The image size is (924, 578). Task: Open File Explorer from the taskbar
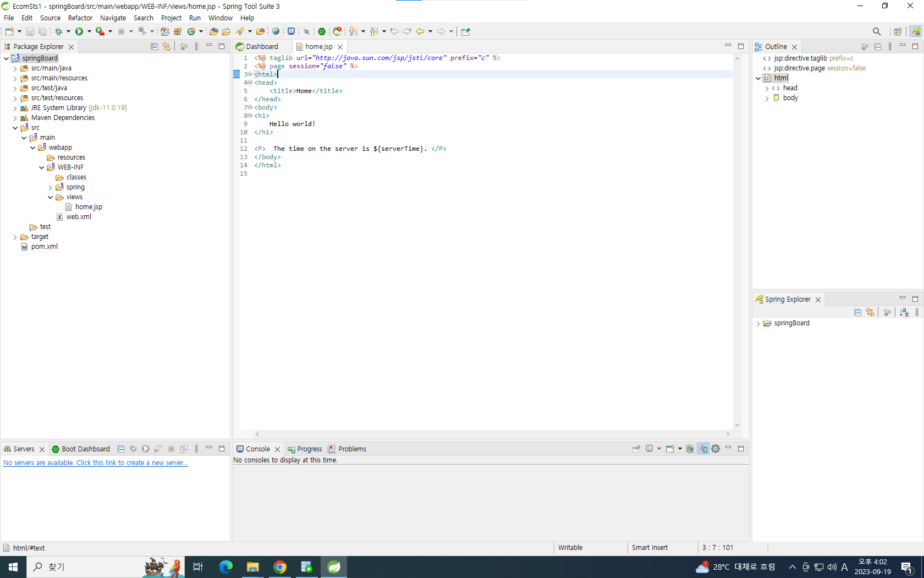tap(253, 567)
